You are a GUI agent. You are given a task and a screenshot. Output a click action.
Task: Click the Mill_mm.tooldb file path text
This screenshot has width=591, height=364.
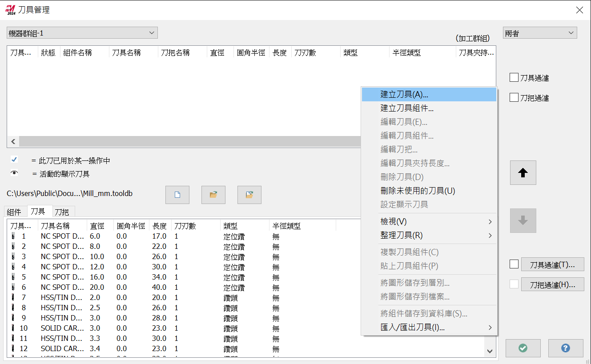(69, 194)
